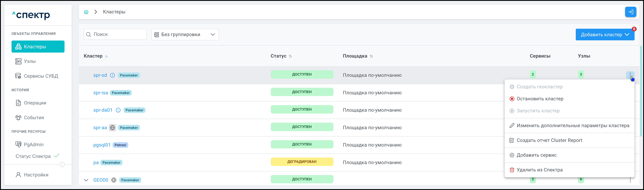Click the home breadcrumb icon
The height and width of the screenshot is (190, 644).
(86, 12)
